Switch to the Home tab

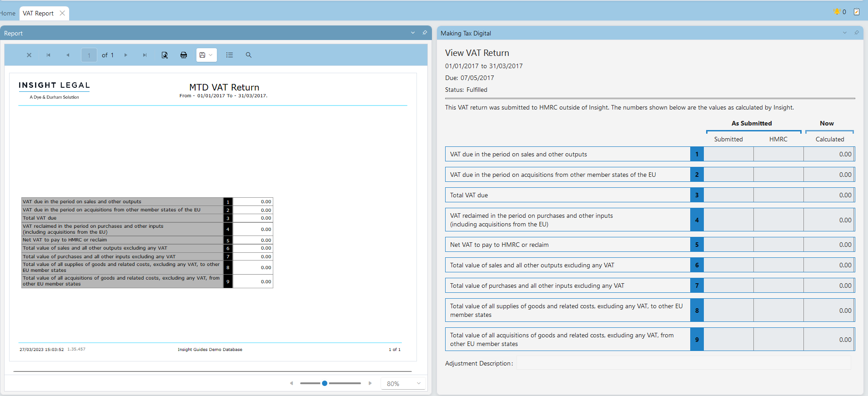pyautogui.click(x=8, y=13)
